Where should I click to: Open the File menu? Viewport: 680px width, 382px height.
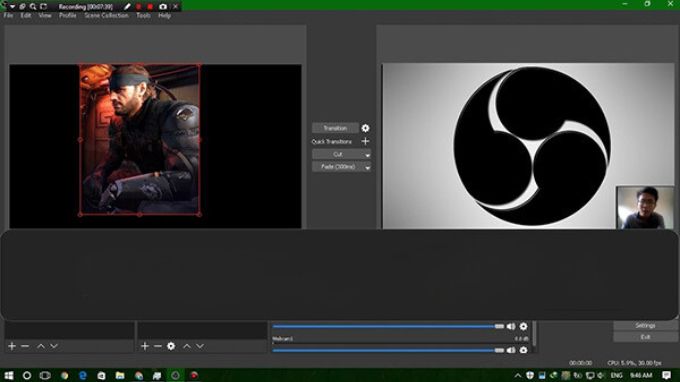pyautogui.click(x=8, y=16)
